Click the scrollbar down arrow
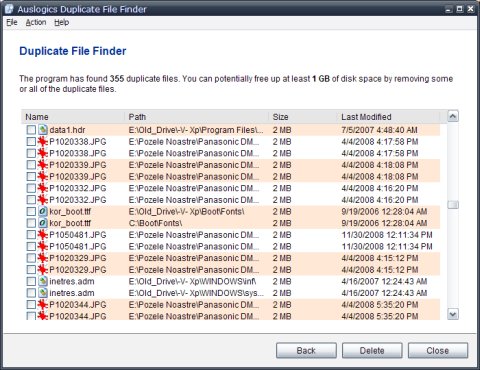This screenshot has height=370, width=480. pyautogui.click(x=453, y=314)
